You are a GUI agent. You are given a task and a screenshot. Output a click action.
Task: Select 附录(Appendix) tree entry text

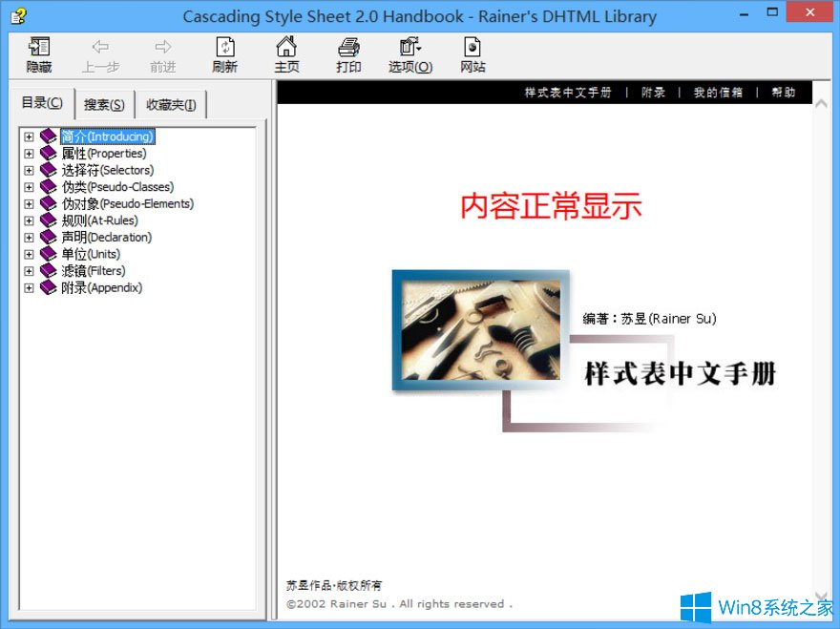coord(102,287)
